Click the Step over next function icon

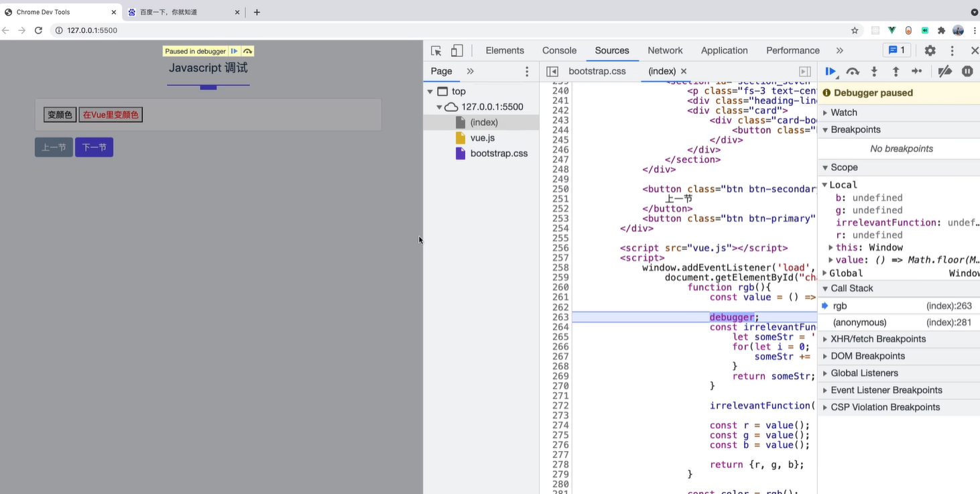pyautogui.click(x=853, y=72)
